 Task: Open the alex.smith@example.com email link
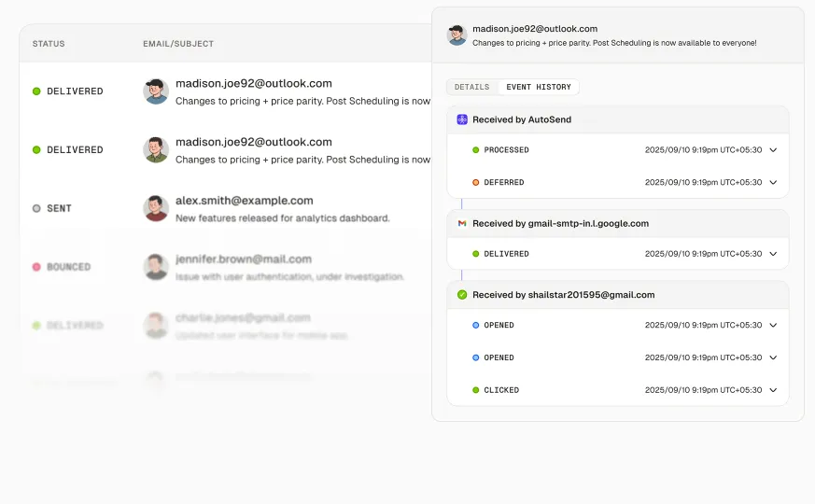click(x=244, y=201)
